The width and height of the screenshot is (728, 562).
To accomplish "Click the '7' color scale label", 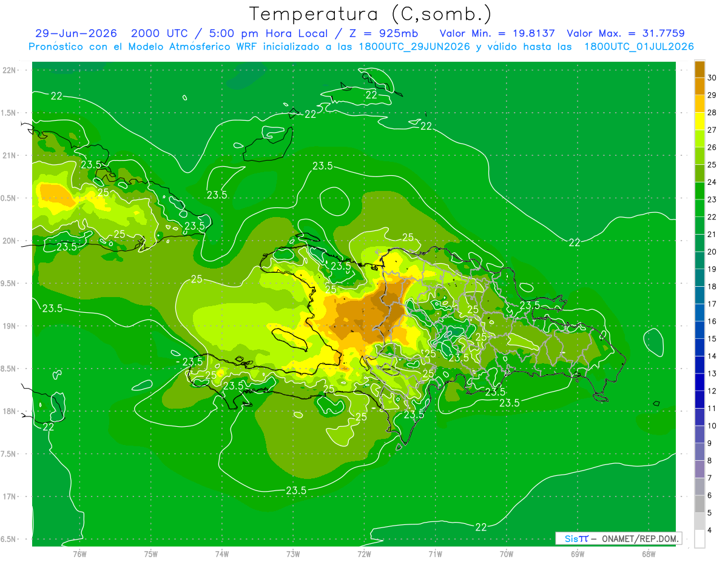I will click(710, 478).
